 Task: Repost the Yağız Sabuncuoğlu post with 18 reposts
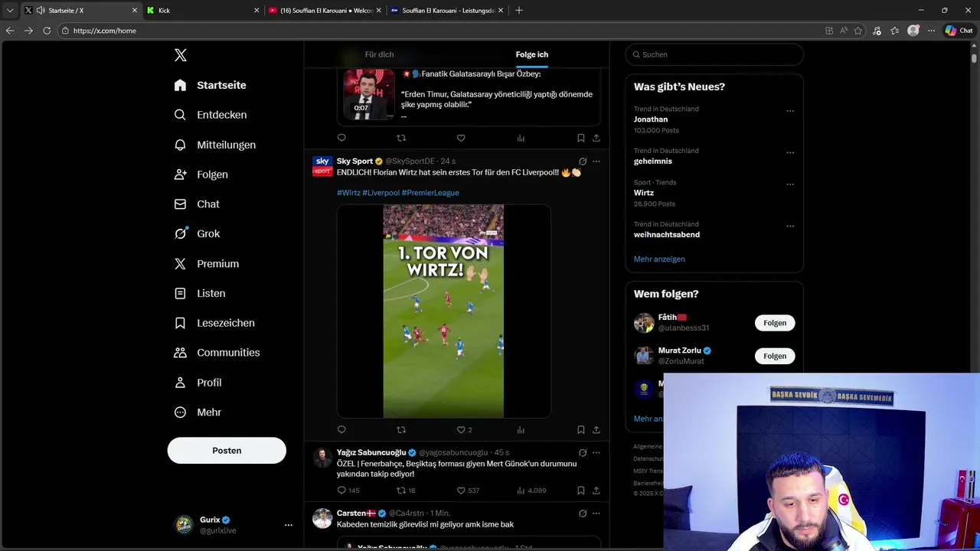pyautogui.click(x=406, y=491)
